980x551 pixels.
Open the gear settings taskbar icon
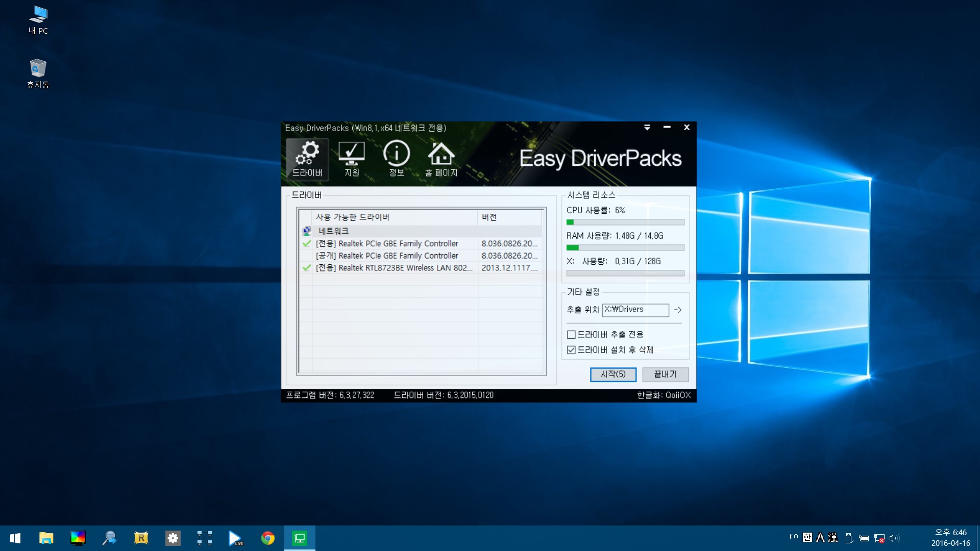pos(173,538)
